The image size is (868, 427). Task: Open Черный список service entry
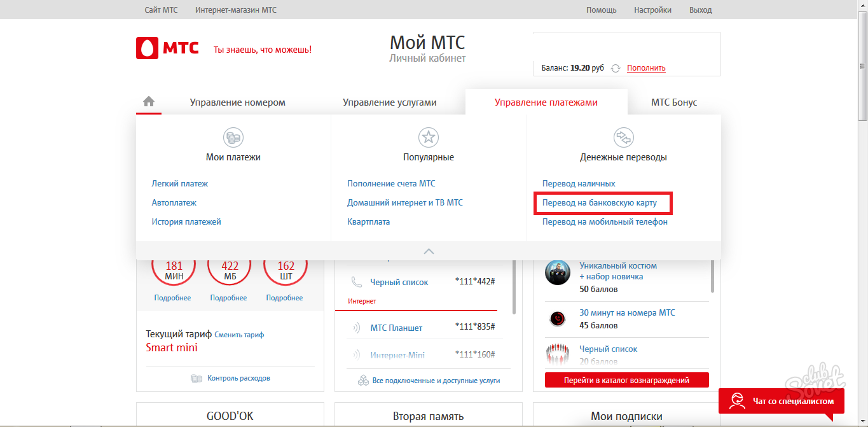click(399, 282)
